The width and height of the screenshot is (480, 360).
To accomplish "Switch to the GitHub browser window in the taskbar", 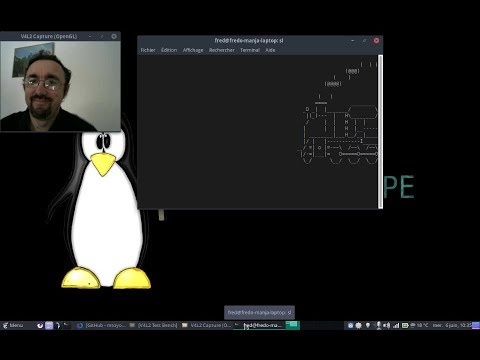I will [x=101, y=325].
